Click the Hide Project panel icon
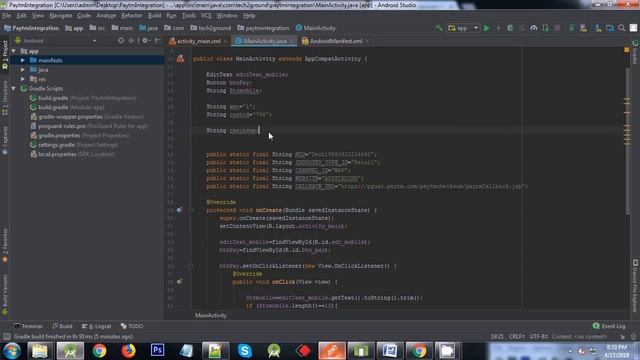This screenshot has width=640, height=360. 158,41
